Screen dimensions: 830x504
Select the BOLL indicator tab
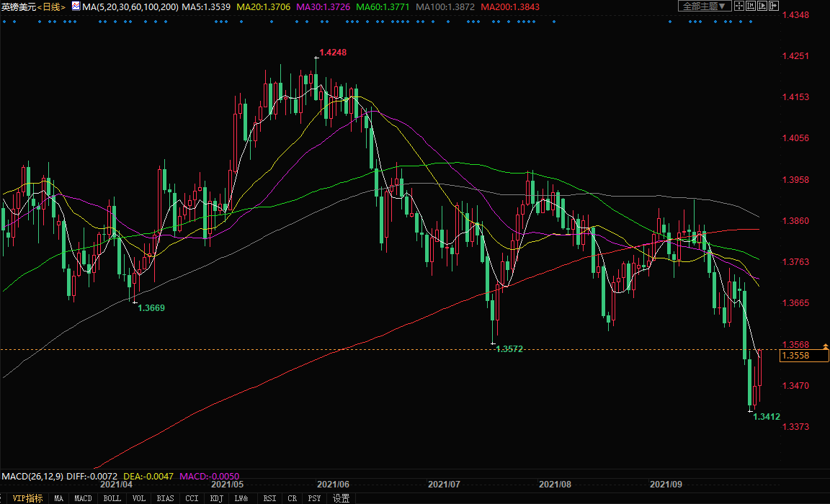click(112, 498)
